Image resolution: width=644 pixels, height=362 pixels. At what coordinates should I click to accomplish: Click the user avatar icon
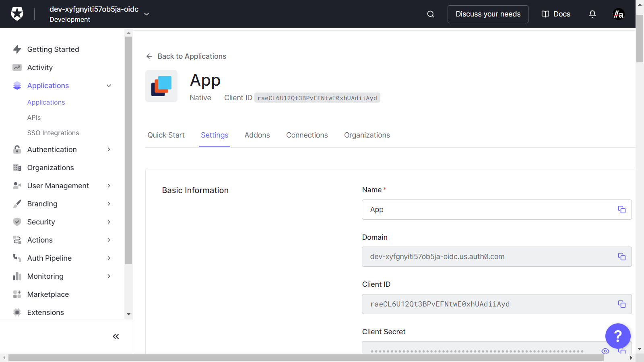(x=618, y=14)
